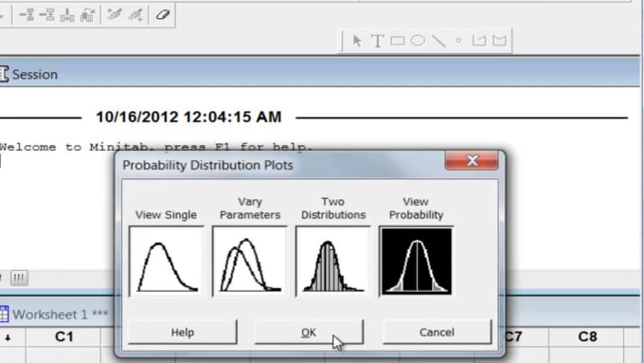
Task: Click the small striped icon below Session pane
Action: 19,278
